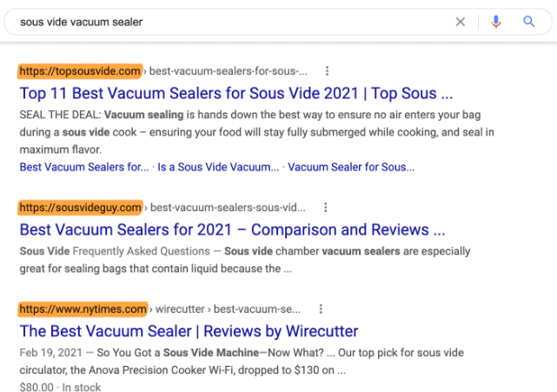The height and width of the screenshot is (392, 557).
Task: Follow the 'Is a Sous Vide Vacuum...' sitelink
Action: pos(218,167)
